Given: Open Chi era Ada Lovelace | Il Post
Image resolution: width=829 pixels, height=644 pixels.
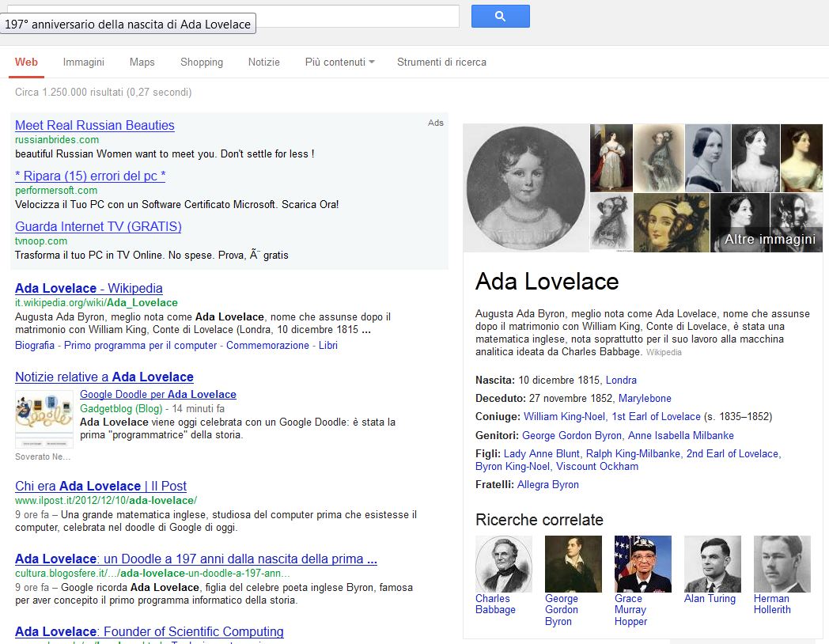Looking at the screenshot, I should pos(101,486).
